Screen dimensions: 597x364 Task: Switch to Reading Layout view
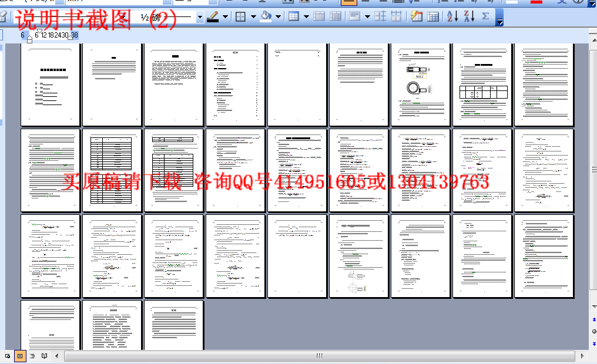click(45, 356)
